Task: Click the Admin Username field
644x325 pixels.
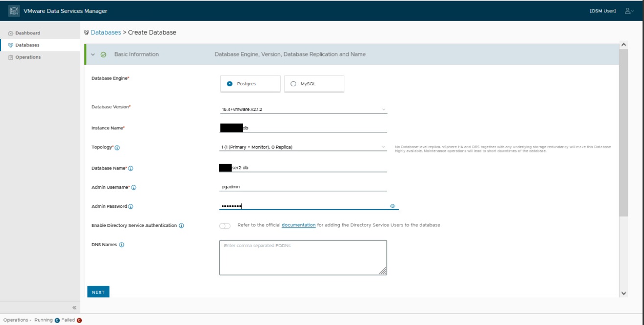Action: coord(303,187)
